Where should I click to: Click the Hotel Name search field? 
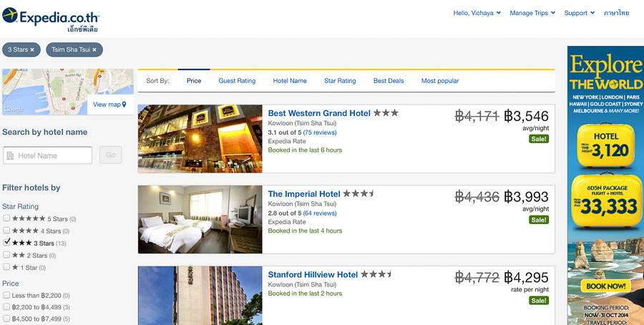pyautogui.click(x=48, y=156)
